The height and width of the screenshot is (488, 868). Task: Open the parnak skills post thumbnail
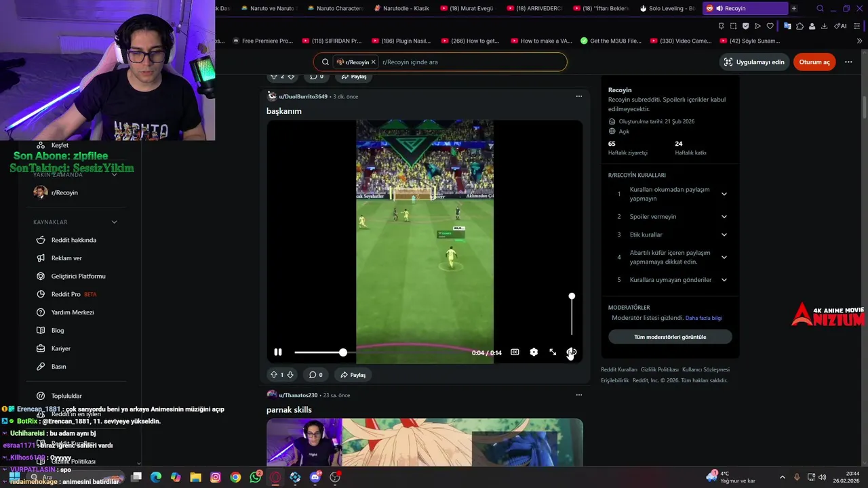point(425,443)
